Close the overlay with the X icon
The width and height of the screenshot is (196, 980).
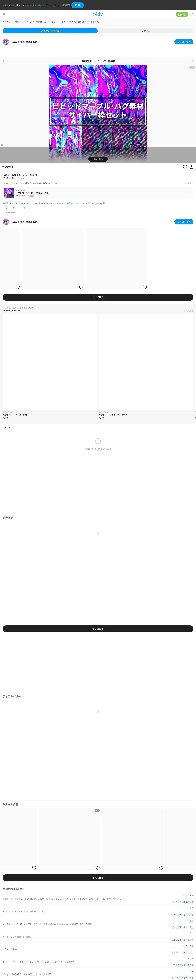point(2,145)
